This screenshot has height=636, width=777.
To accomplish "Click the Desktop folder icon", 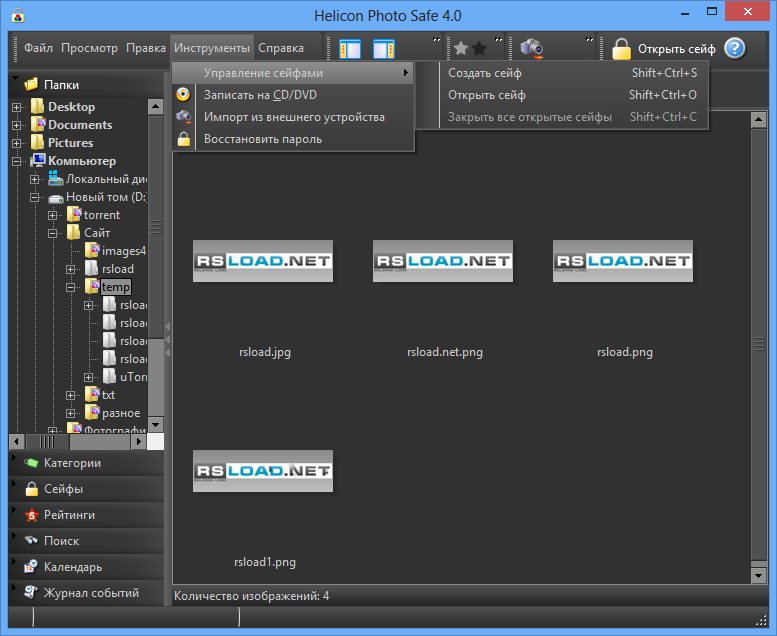I will (x=38, y=106).
